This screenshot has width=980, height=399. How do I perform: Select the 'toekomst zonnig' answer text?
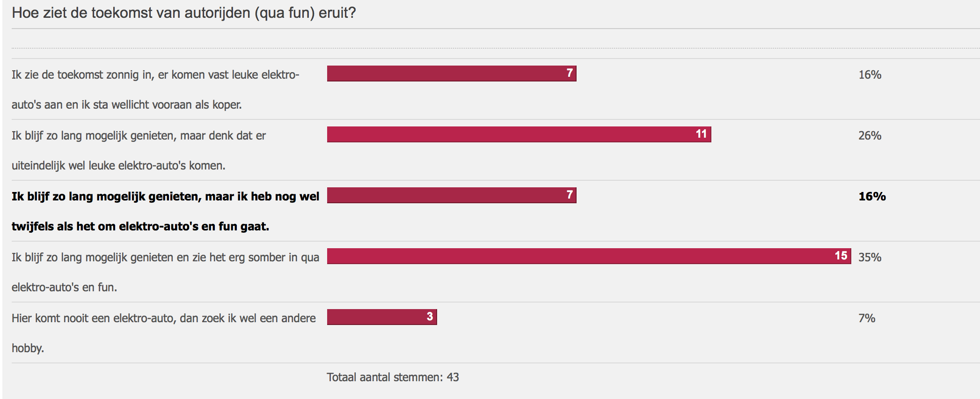click(155, 89)
